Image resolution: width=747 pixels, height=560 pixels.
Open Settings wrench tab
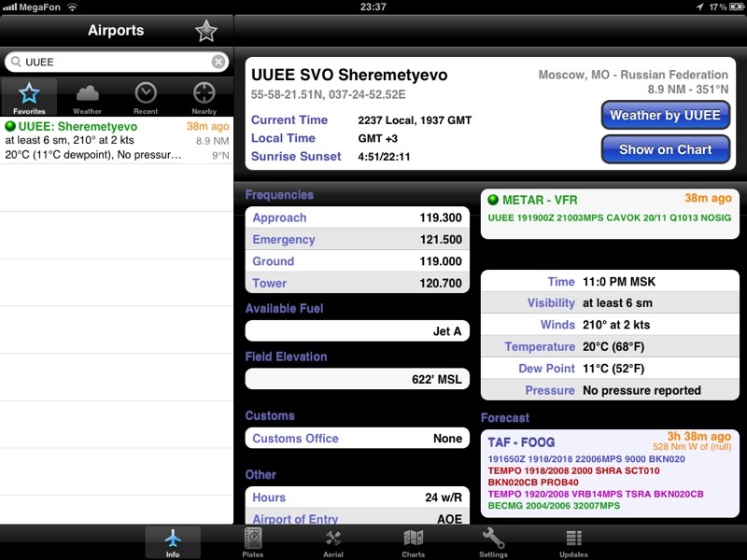tap(493, 542)
